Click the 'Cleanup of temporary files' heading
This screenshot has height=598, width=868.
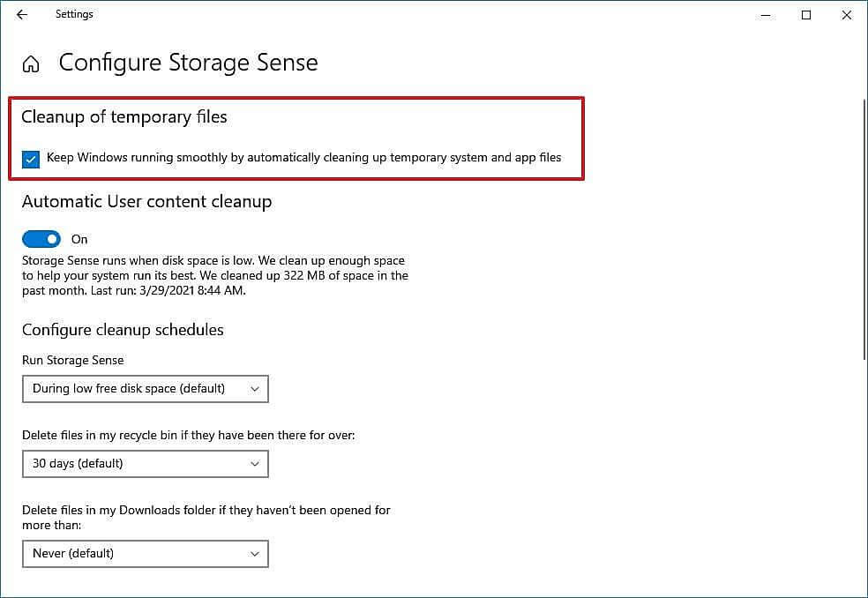tap(124, 116)
